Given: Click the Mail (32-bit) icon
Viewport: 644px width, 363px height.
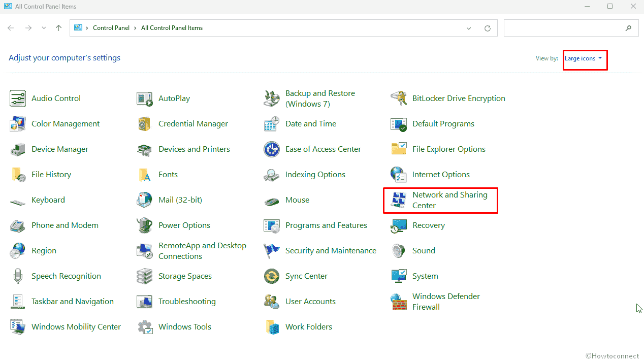Looking at the screenshot, I should pyautogui.click(x=145, y=200).
